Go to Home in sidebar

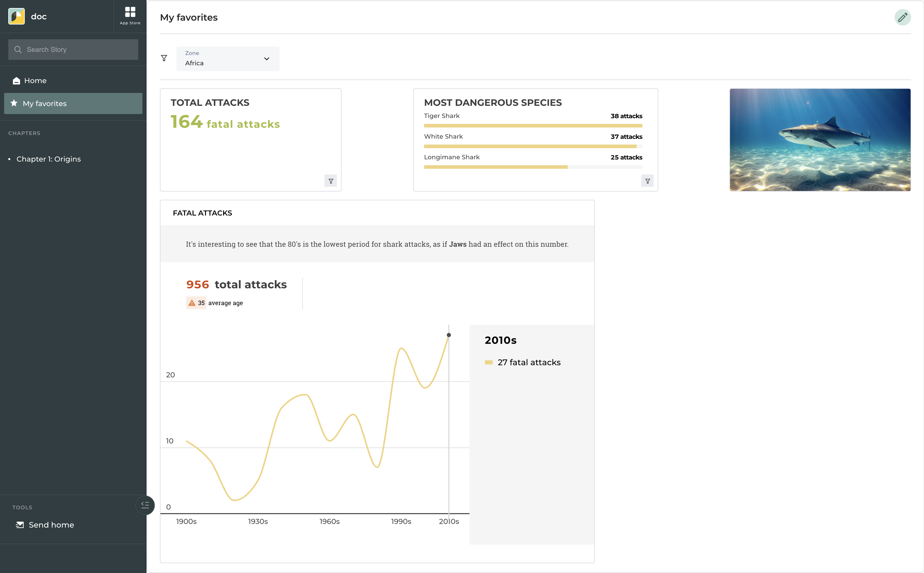[x=35, y=81]
